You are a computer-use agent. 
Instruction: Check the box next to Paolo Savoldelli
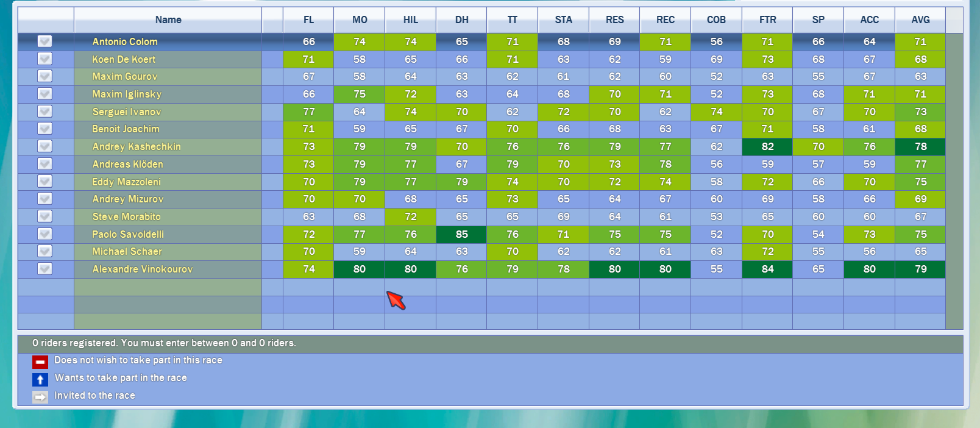pyautogui.click(x=44, y=234)
